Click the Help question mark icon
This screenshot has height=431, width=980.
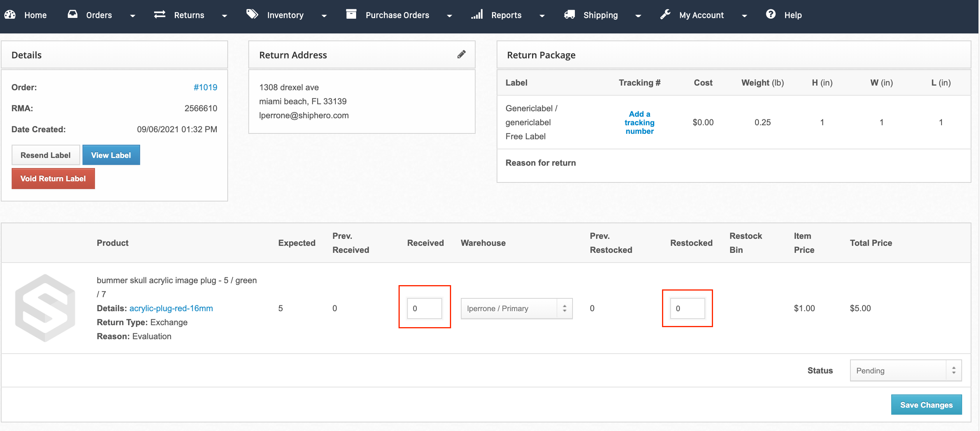coord(771,14)
